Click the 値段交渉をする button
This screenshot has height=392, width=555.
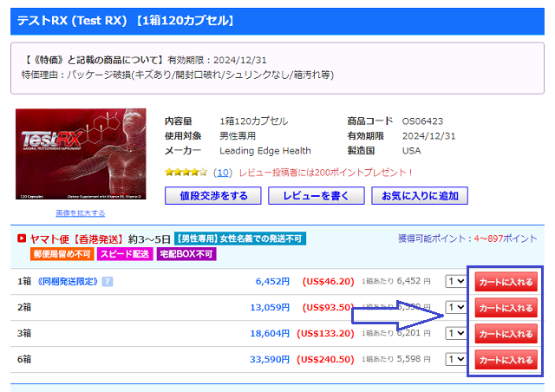coord(213,196)
